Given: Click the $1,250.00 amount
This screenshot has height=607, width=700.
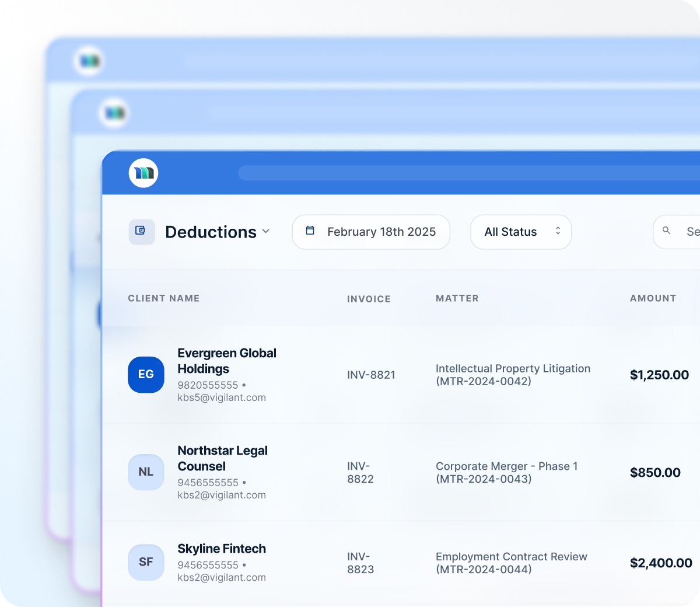Looking at the screenshot, I should click(659, 375).
